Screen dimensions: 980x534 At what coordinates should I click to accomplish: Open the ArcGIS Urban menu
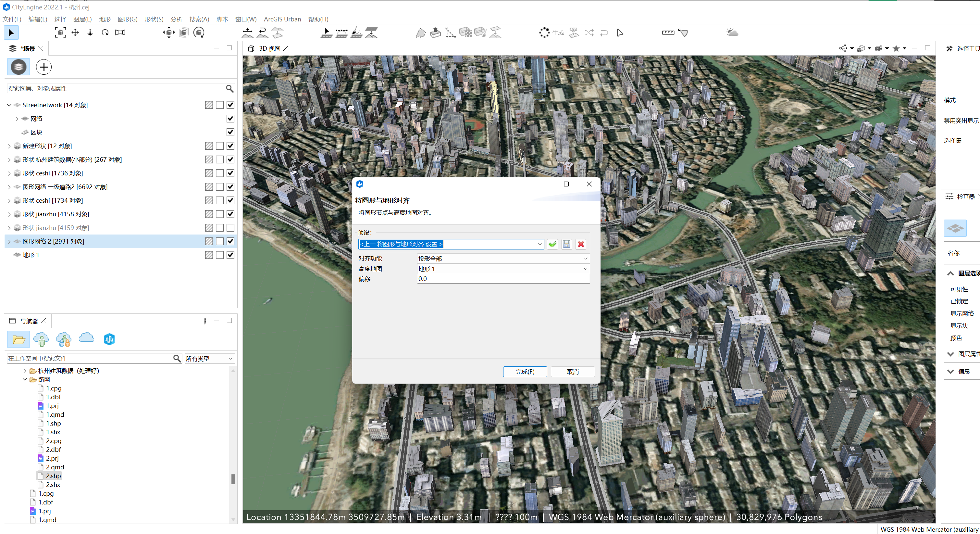coord(282,19)
